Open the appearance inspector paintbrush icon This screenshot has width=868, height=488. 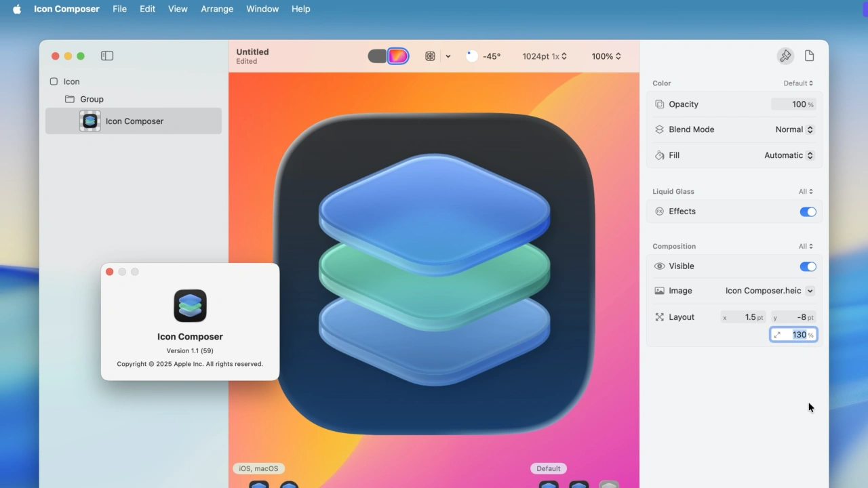[x=785, y=56]
